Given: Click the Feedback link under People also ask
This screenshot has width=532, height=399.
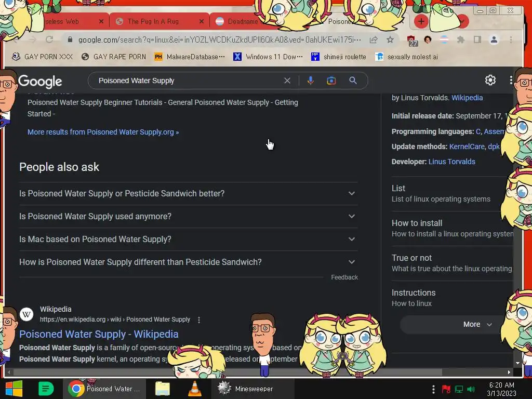Looking at the screenshot, I should click(344, 277).
